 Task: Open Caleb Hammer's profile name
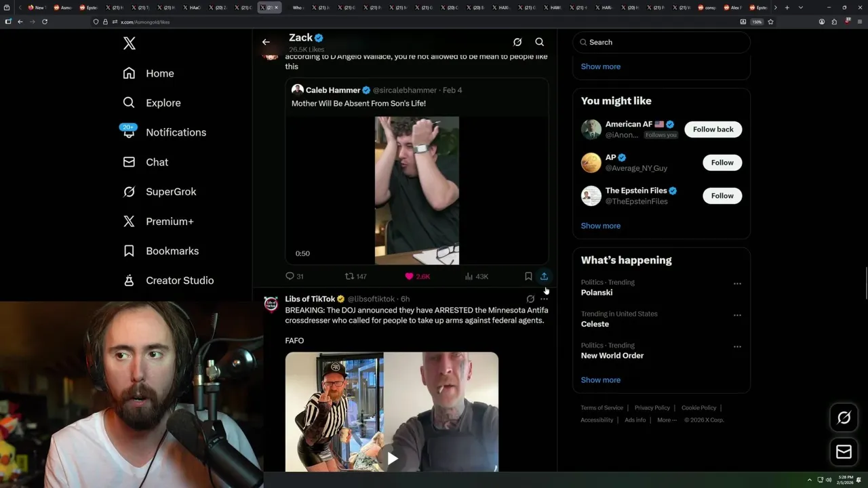coord(333,90)
